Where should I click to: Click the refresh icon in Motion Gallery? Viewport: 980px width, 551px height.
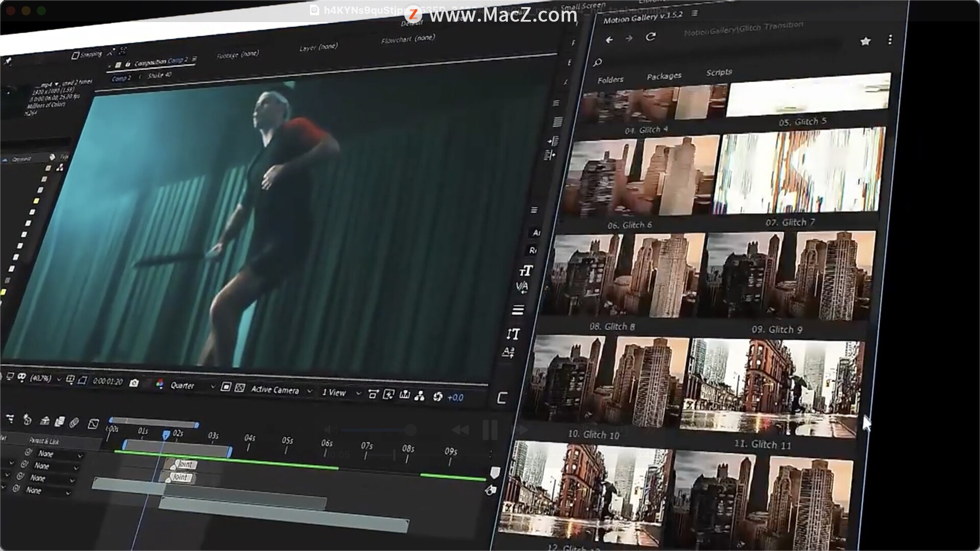coord(650,37)
